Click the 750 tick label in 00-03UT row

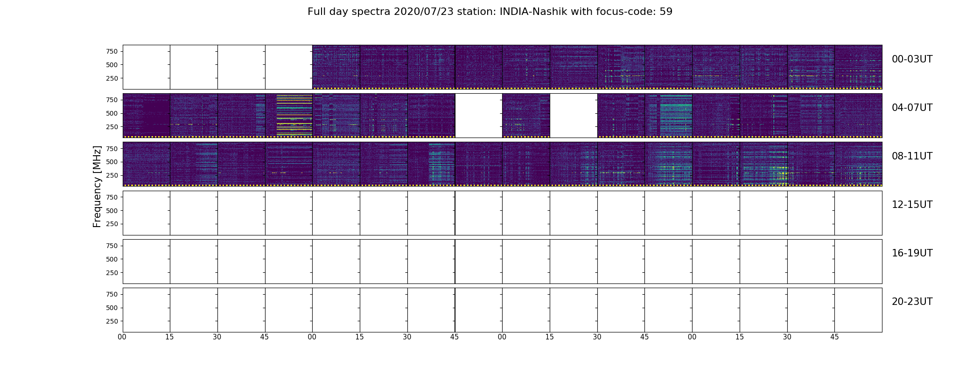[112, 51]
